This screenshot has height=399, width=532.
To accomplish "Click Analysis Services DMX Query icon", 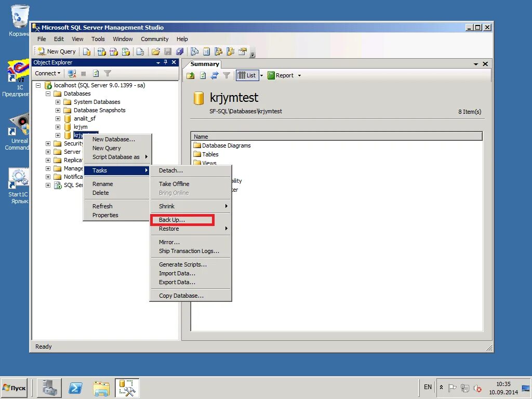I will 114,51.
